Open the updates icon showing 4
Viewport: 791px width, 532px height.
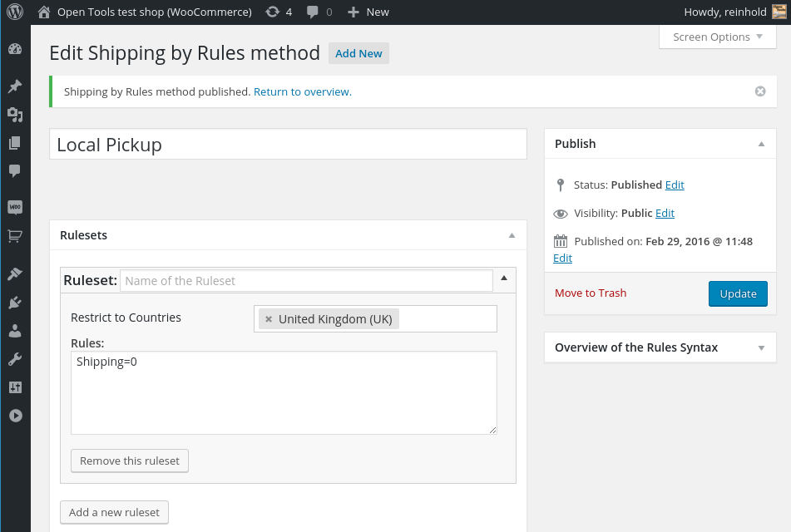coord(279,12)
